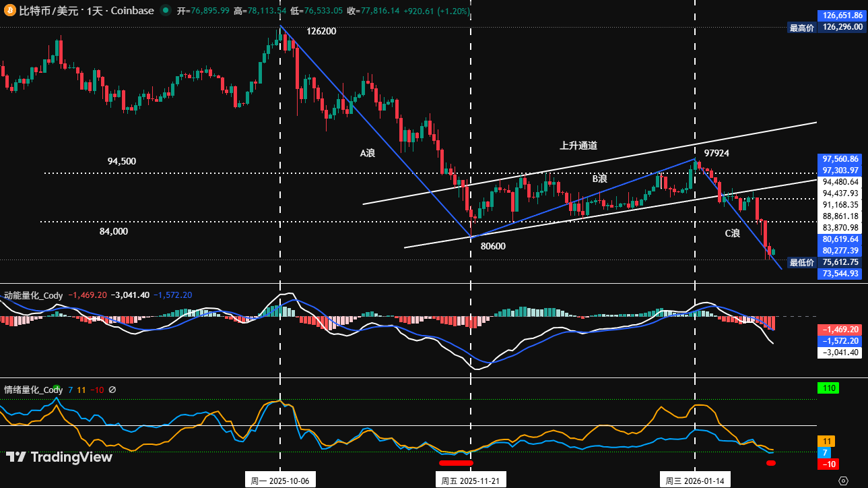Image resolution: width=868 pixels, height=488 pixels.
Task: Toggle the 最低价 price label
Action: pyautogui.click(x=801, y=262)
